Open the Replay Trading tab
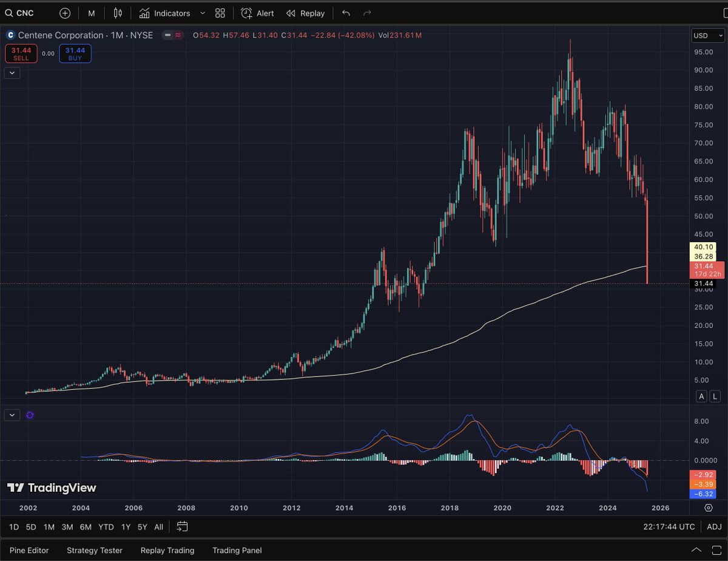This screenshot has height=561, width=728. coord(167,550)
